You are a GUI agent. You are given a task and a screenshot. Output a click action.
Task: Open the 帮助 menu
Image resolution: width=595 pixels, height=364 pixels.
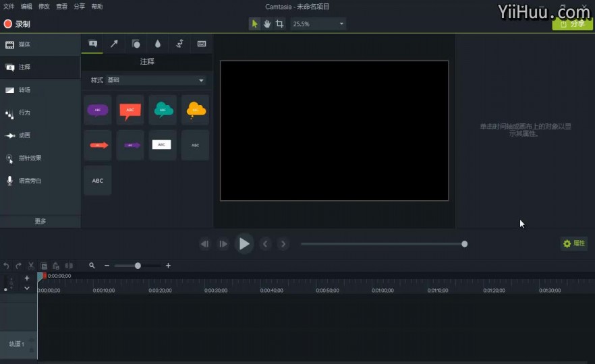pos(96,7)
